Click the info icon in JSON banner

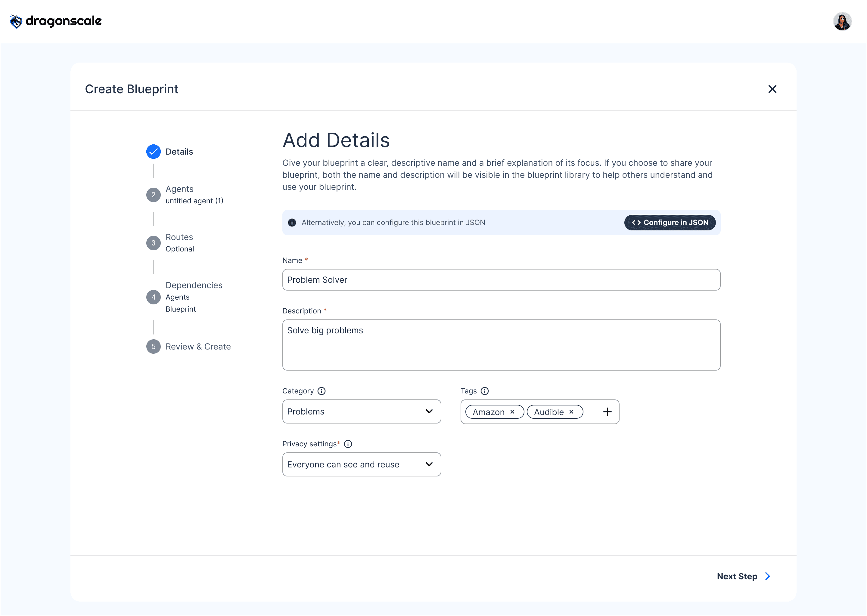click(292, 223)
